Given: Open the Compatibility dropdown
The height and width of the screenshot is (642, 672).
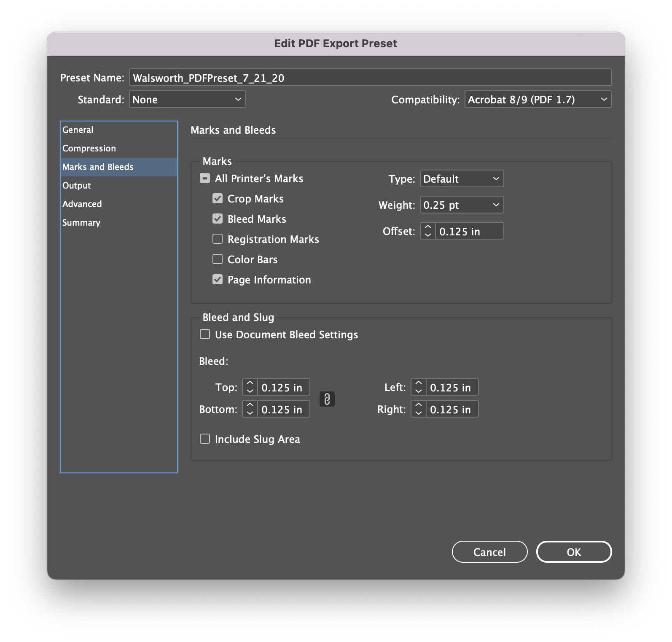Looking at the screenshot, I should (x=538, y=100).
